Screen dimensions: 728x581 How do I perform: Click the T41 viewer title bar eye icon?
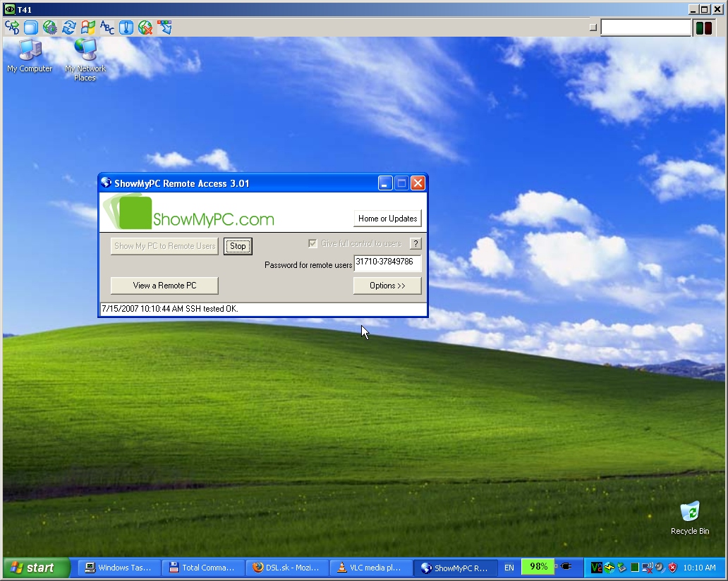[9, 9]
